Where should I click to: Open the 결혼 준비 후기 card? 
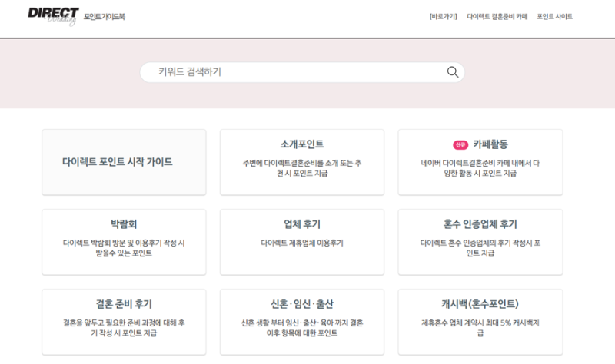click(x=124, y=322)
